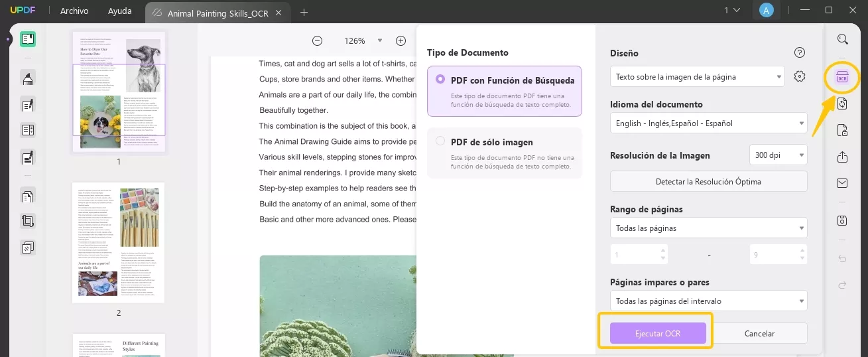Screen dimensions: 868x357
Task: Click Detectar la Resolución Óptima button
Action: (x=708, y=181)
